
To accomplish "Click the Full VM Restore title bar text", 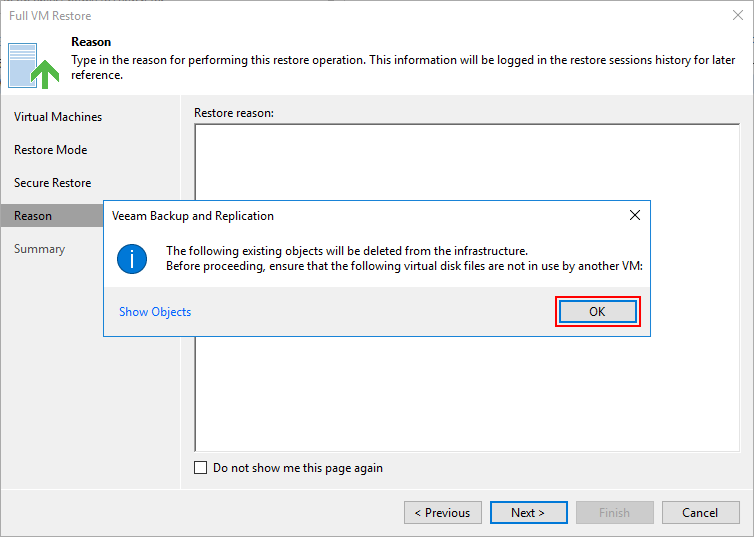I will [50, 16].
